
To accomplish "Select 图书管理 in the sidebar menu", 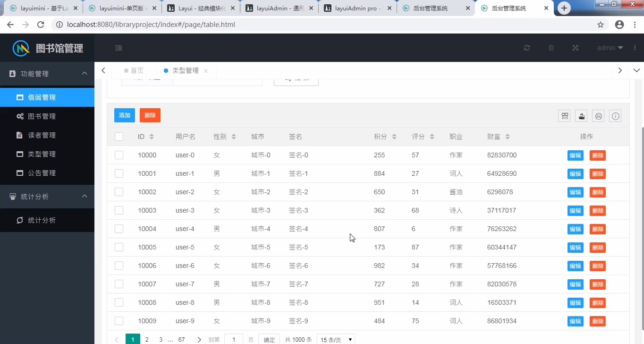I will coord(47,116).
